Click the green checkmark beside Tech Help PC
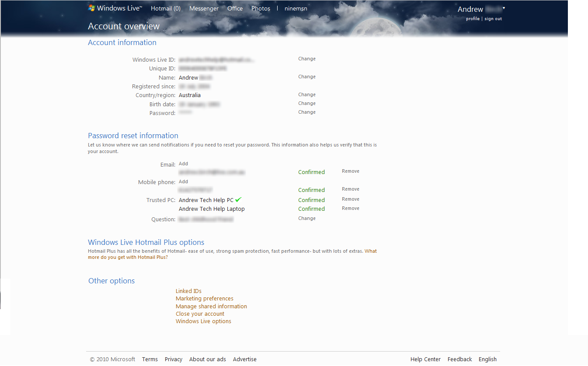The image size is (588, 366). pos(238,199)
